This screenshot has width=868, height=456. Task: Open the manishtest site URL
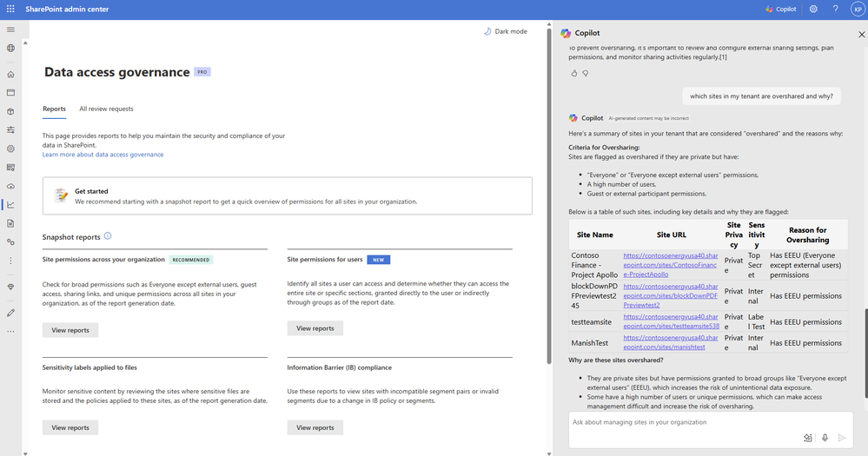point(671,342)
